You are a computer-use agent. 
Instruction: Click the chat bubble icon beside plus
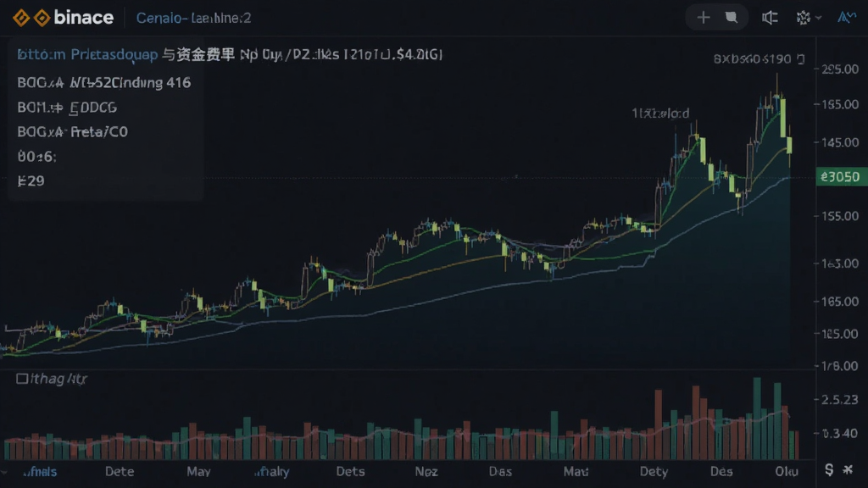click(732, 18)
